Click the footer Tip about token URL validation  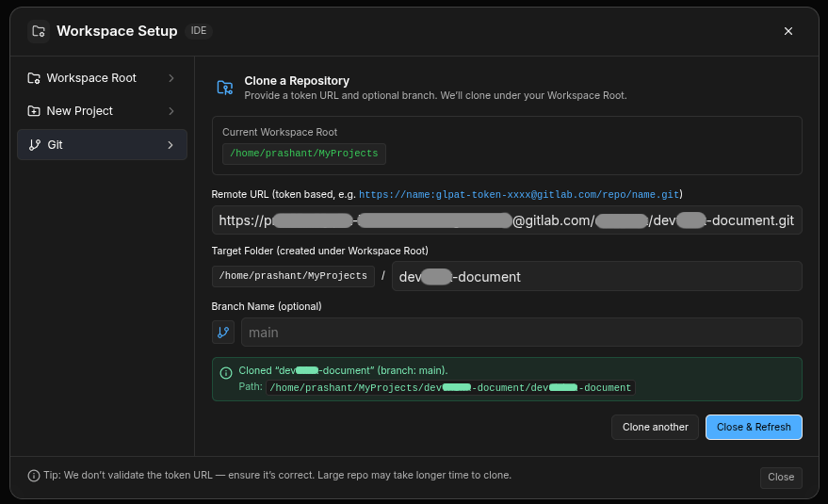click(x=277, y=475)
